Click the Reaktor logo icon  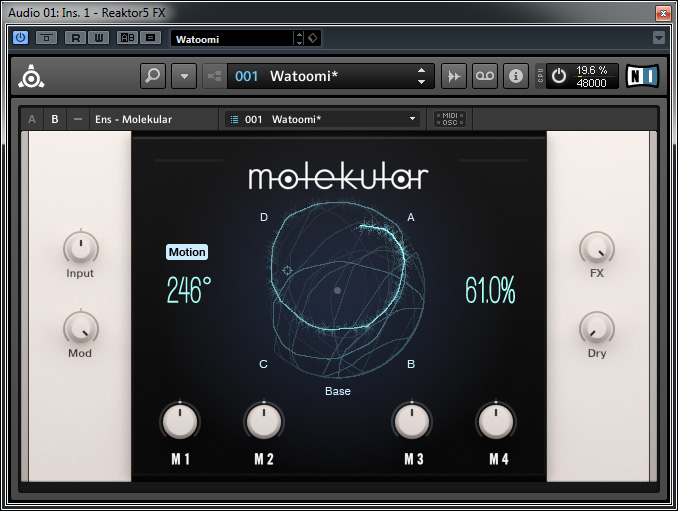(x=33, y=77)
